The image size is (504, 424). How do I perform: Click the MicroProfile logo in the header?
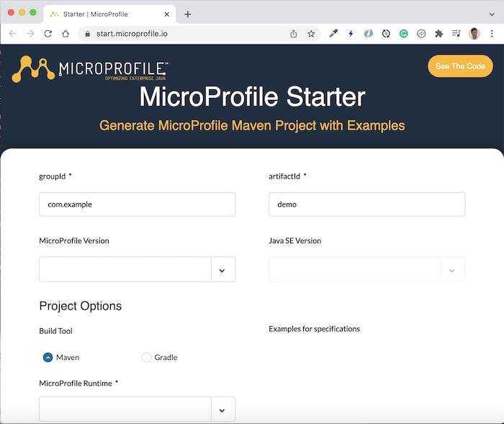[x=90, y=69]
